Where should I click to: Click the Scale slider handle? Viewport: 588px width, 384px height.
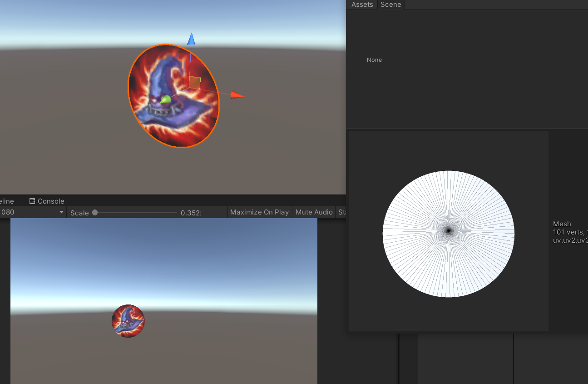tap(95, 212)
